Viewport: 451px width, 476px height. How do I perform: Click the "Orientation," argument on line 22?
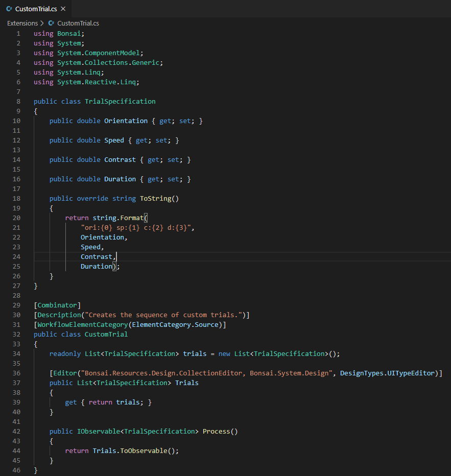(104, 237)
